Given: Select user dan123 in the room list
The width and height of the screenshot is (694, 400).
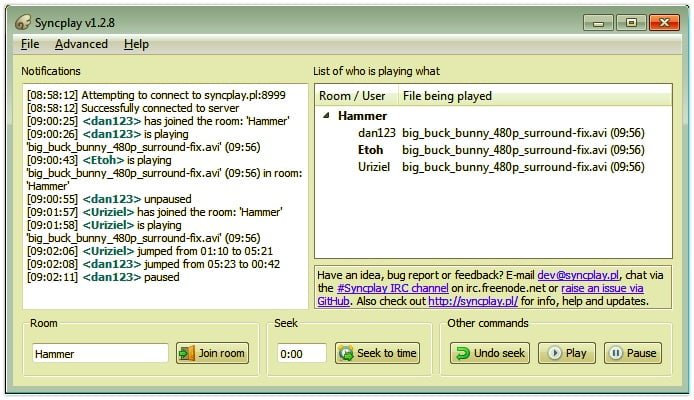Looking at the screenshot, I should tap(377, 133).
